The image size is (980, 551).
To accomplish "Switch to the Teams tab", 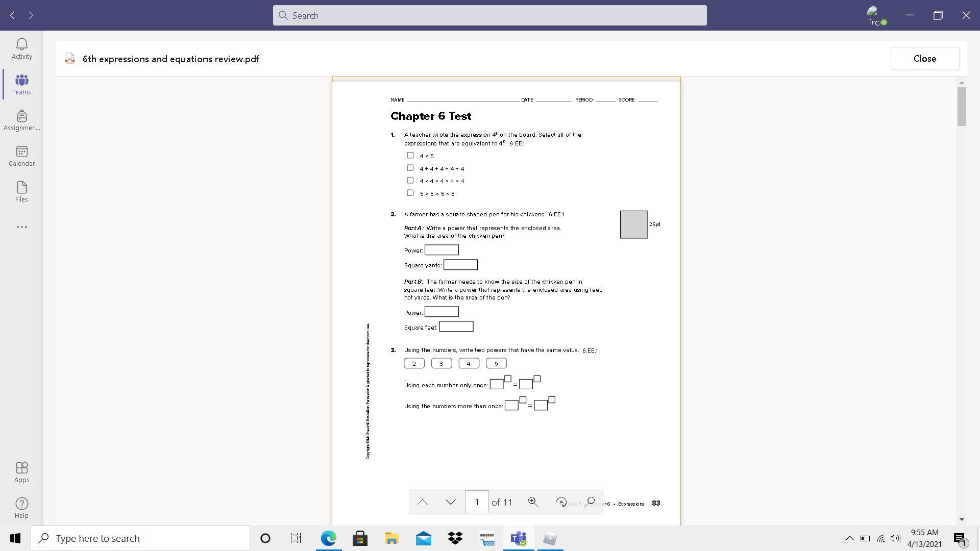I will click(21, 85).
